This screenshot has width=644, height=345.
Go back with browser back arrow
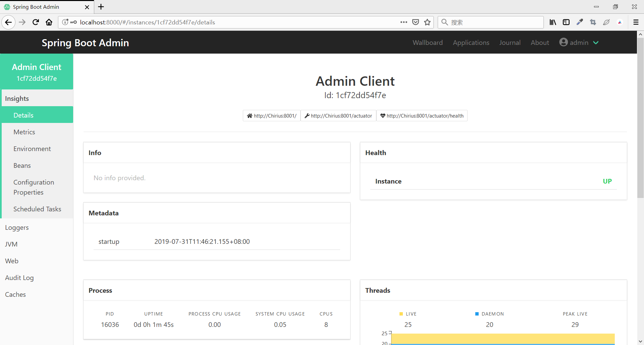[x=9, y=22]
